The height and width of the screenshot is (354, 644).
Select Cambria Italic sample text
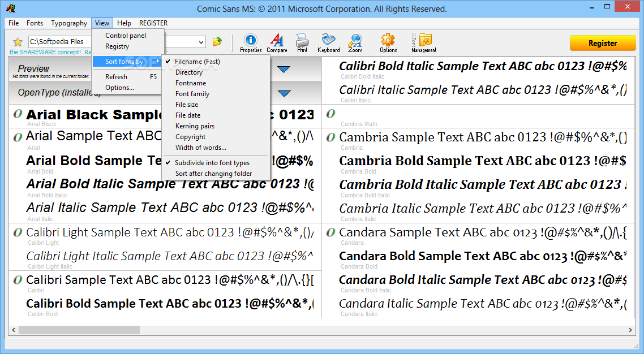(x=483, y=209)
